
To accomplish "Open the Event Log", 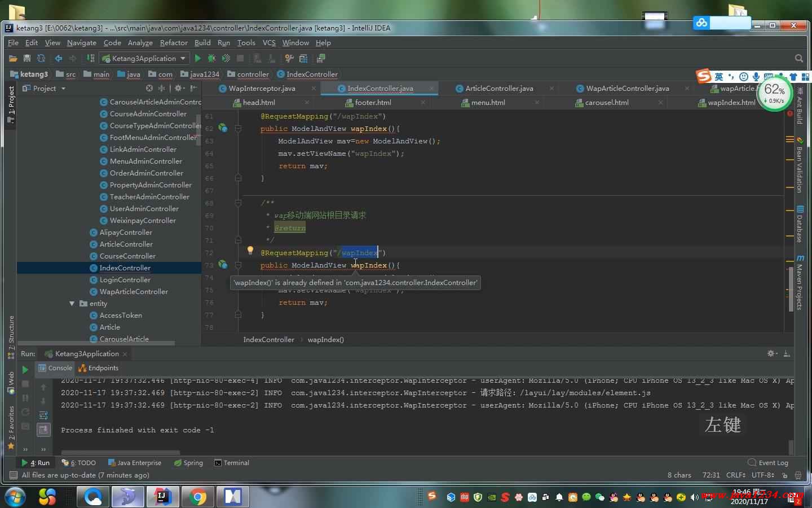I will (x=768, y=462).
